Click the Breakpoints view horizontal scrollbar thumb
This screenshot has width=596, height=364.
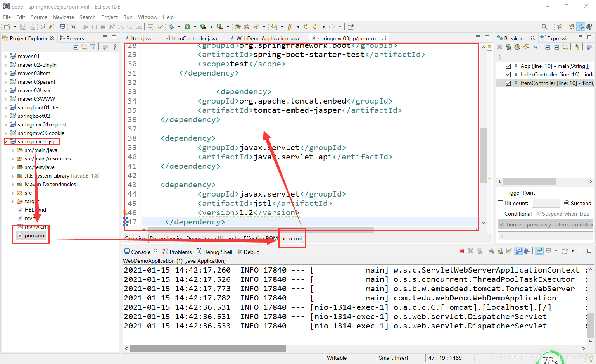[x=530, y=181]
